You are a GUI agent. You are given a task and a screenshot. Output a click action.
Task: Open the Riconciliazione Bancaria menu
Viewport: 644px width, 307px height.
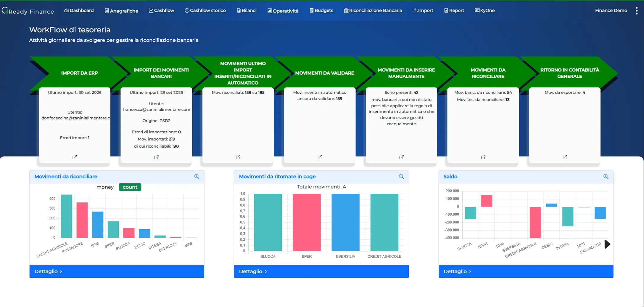pos(373,10)
